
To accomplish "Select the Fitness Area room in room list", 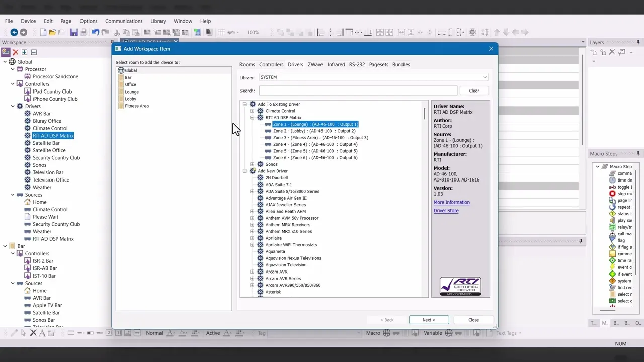I will coord(137,106).
